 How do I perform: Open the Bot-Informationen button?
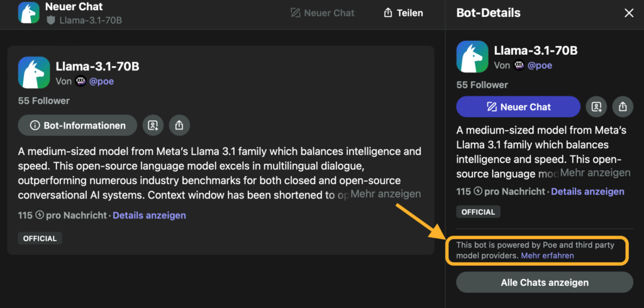(77, 125)
